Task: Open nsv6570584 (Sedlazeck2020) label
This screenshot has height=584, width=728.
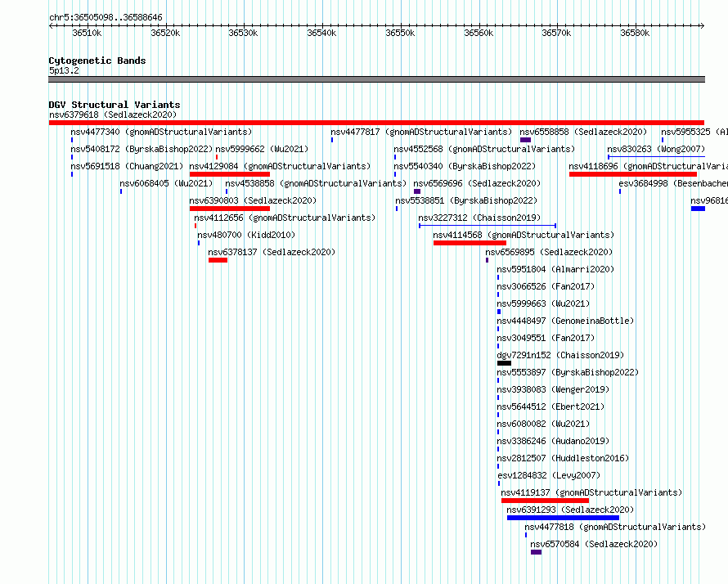Action: pyautogui.click(x=594, y=544)
